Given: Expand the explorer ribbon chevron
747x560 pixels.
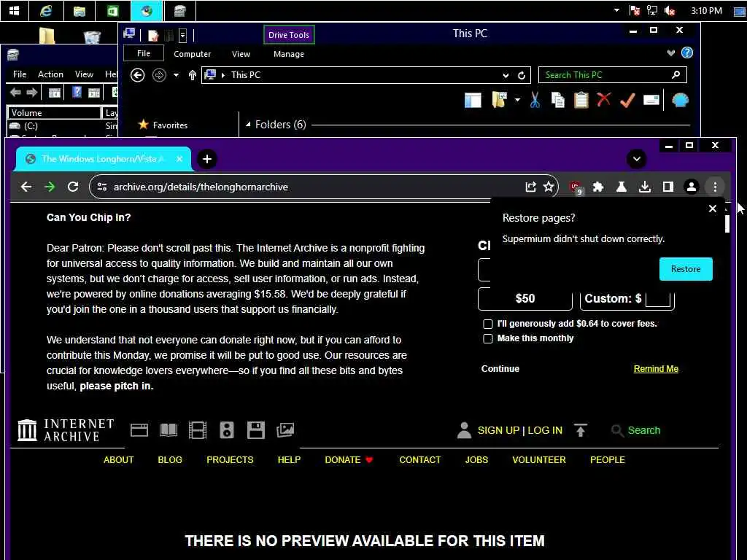Looking at the screenshot, I should (671, 52).
